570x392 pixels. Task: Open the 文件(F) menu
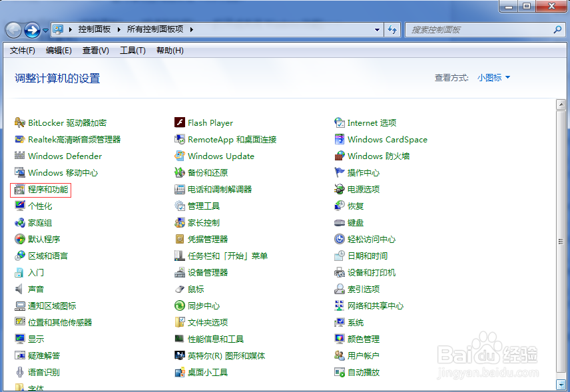point(23,51)
